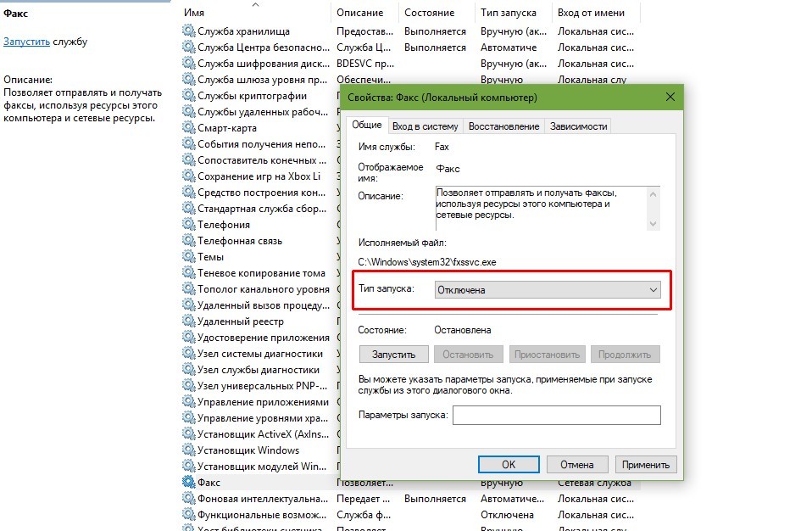Image resolution: width=812 pixels, height=531 pixels.
Task: Sort by the Описание column header
Action: [364, 13]
